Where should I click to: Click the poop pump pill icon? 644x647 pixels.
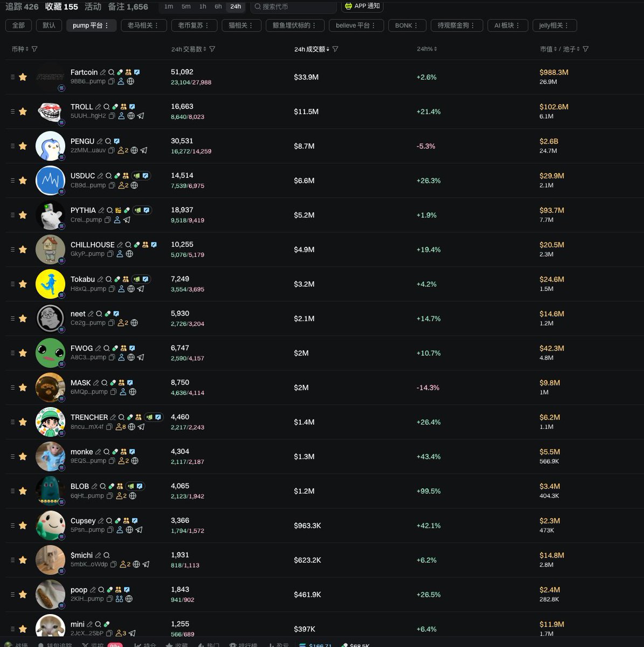[110, 590]
